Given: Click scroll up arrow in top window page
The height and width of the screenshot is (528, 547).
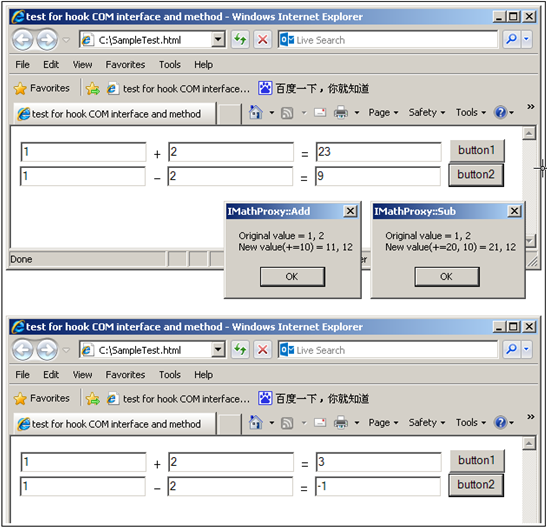Looking at the screenshot, I should 529,133.
